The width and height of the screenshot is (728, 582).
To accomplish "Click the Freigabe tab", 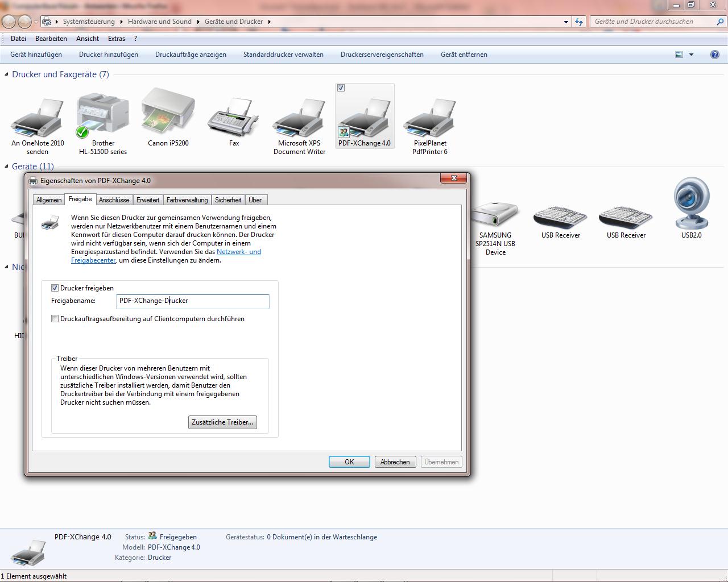I will point(80,199).
